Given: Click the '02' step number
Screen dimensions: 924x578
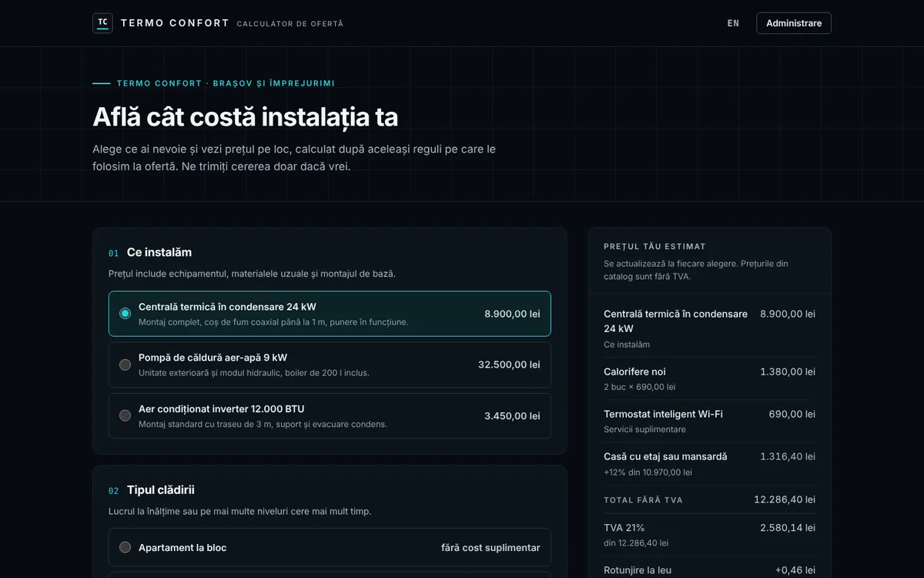Looking at the screenshot, I should point(113,491).
